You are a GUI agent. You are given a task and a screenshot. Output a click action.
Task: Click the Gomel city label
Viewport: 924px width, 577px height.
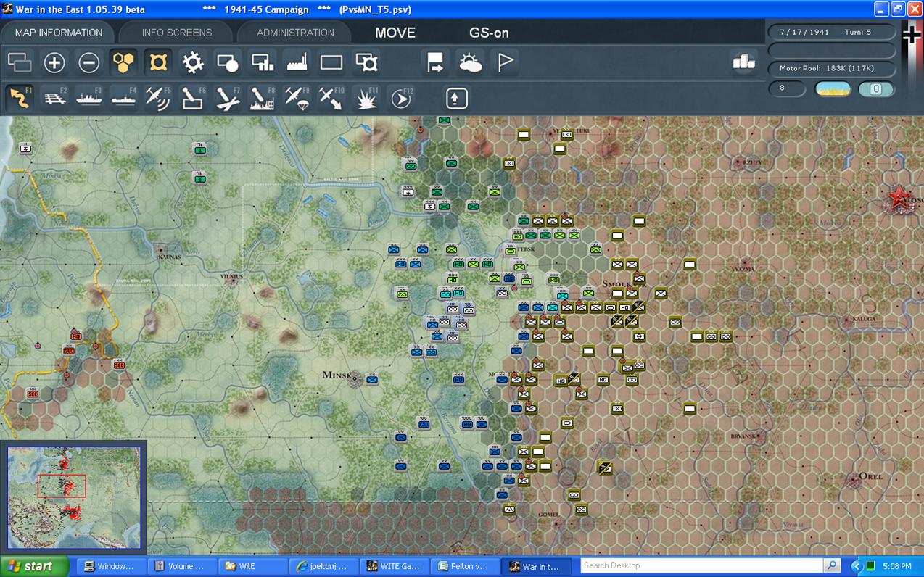click(548, 514)
